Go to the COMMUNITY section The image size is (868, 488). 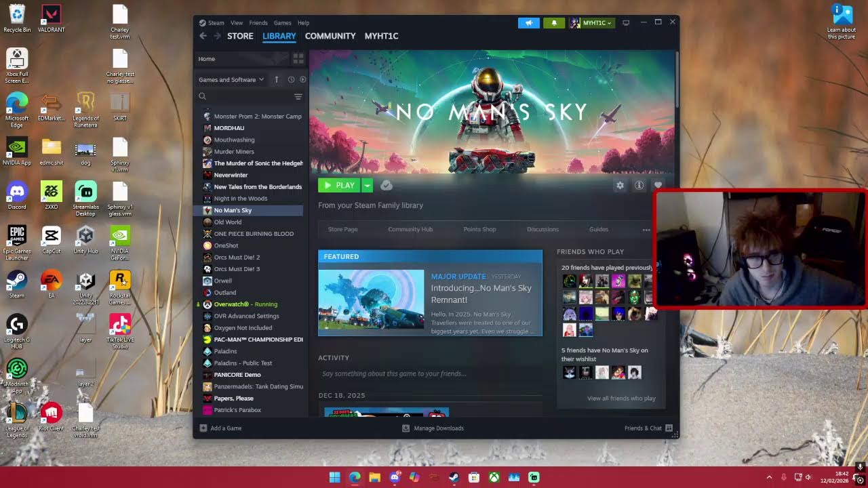[330, 36]
